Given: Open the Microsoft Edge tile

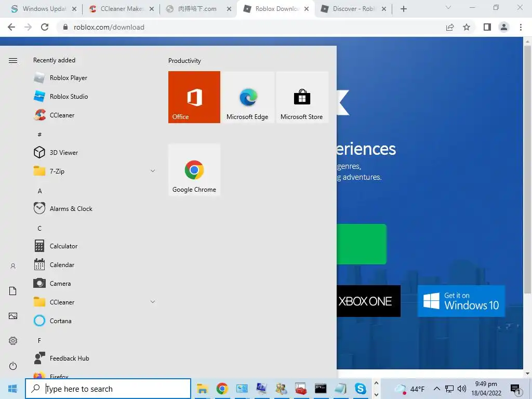Looking at the screenshot, I should coord(247,97).
